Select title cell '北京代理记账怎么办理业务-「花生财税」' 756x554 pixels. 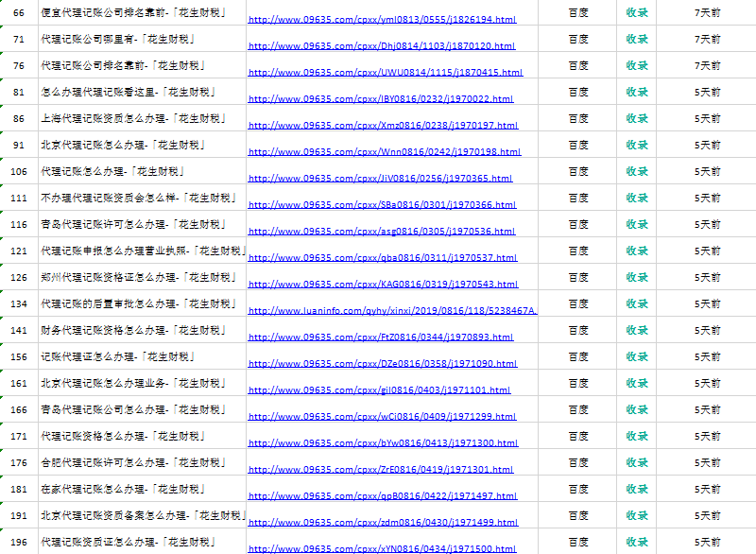point(143,383)
